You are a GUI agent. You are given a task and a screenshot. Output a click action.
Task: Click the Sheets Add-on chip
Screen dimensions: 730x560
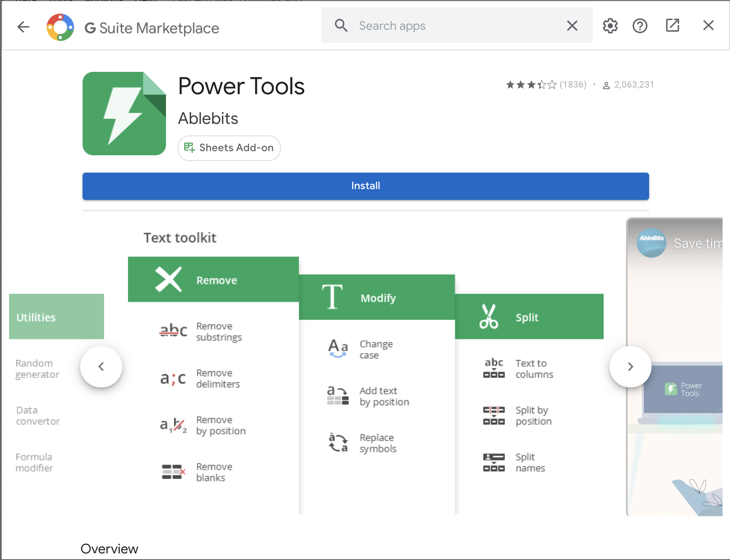[x=229, y=148]
